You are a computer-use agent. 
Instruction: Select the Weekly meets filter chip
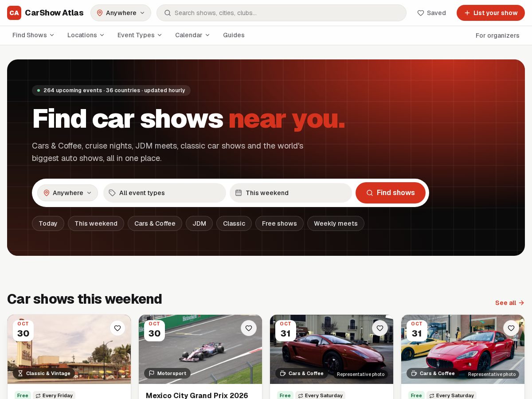point(336,223)
